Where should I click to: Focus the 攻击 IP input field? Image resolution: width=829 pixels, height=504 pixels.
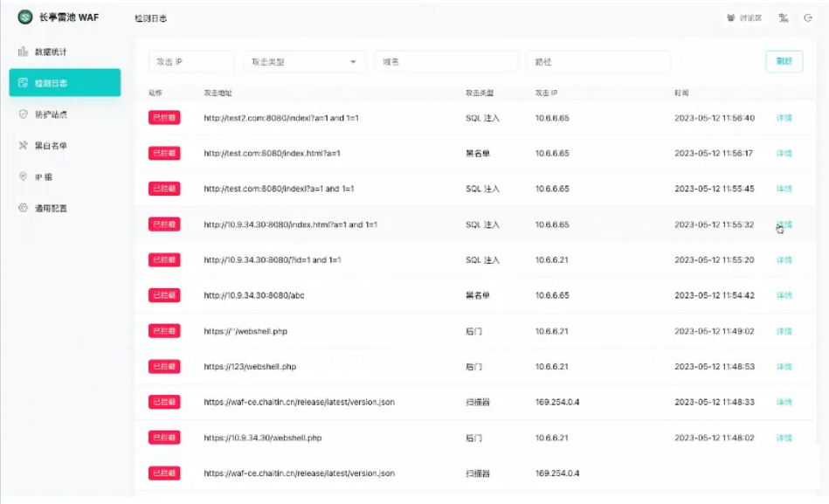point(190,62)
